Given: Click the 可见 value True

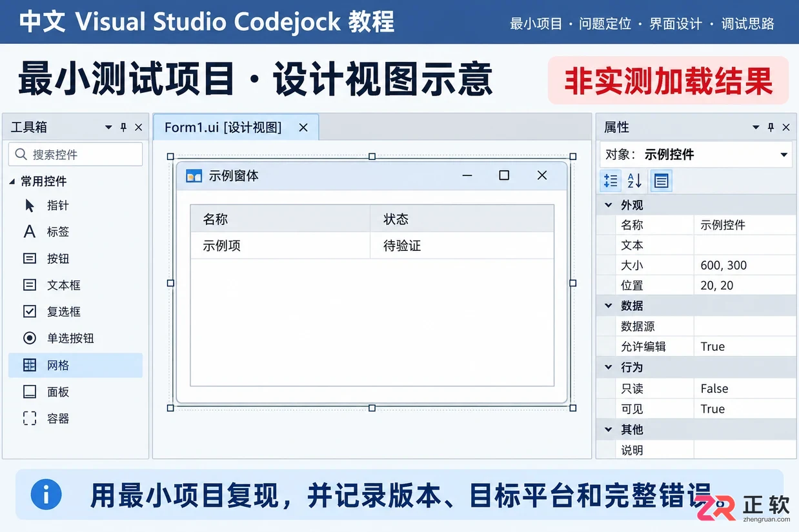Looking at the screenshot, I should 745,409.
